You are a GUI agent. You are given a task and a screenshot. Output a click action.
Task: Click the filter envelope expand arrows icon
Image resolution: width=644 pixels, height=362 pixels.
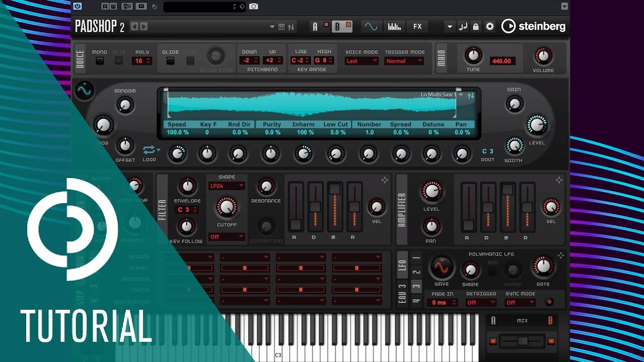pos(385,180)
